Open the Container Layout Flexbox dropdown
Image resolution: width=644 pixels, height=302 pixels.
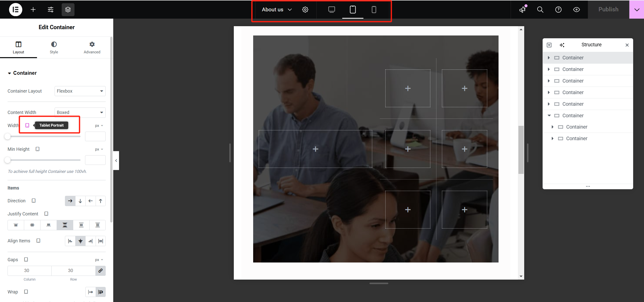[80, 91]
